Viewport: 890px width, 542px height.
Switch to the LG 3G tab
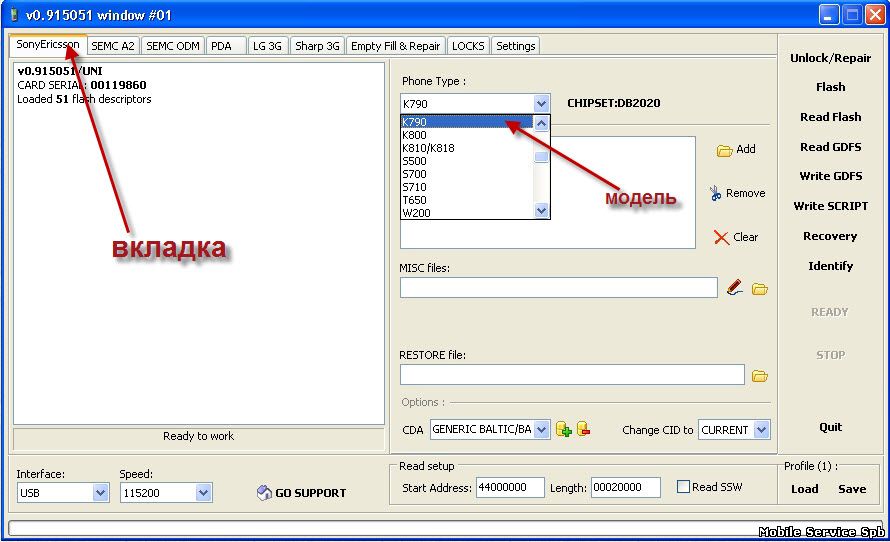267,46
